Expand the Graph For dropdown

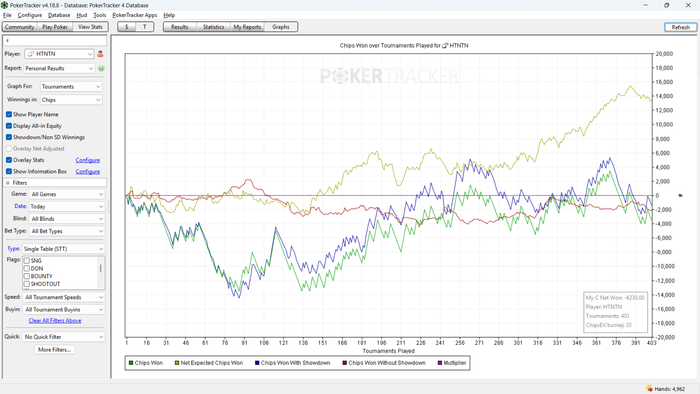pos(71,87)
